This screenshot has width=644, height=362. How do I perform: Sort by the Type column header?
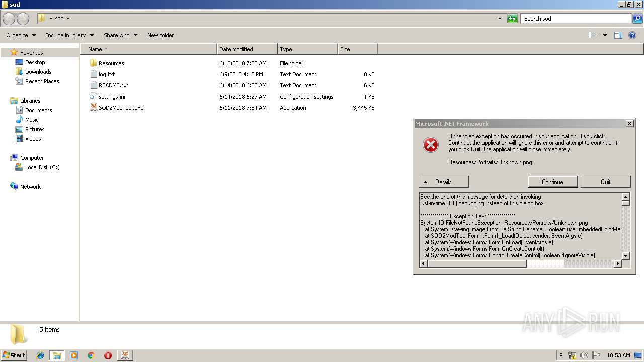[x=307, y=49]
